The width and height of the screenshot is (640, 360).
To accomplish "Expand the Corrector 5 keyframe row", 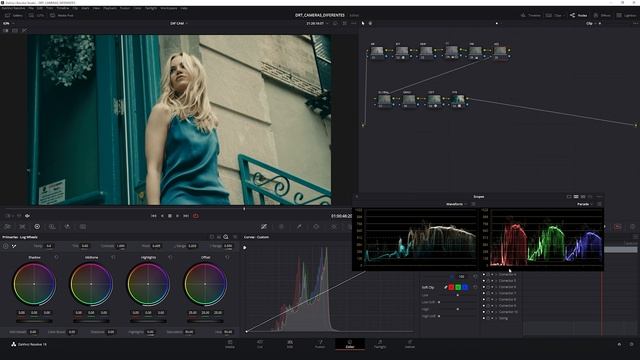I will coord(496,281).
